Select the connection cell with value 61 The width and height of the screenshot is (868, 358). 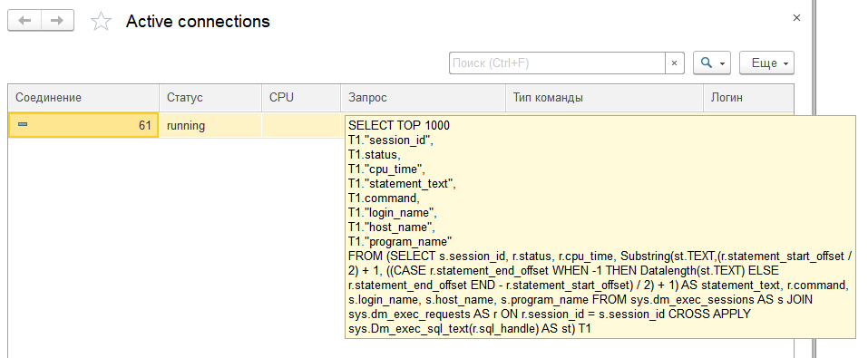[x=83, y=126]
